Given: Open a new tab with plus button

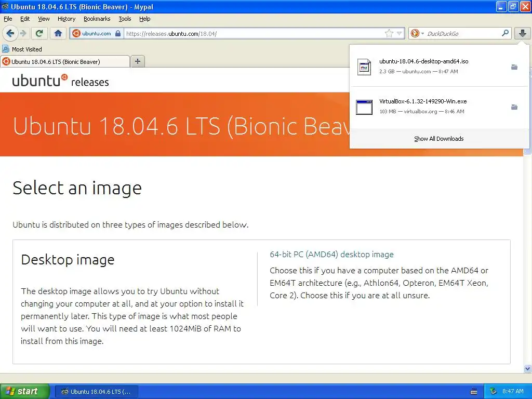Looking at the screenshot, I should pyautogui.click(x=137, y=61).
